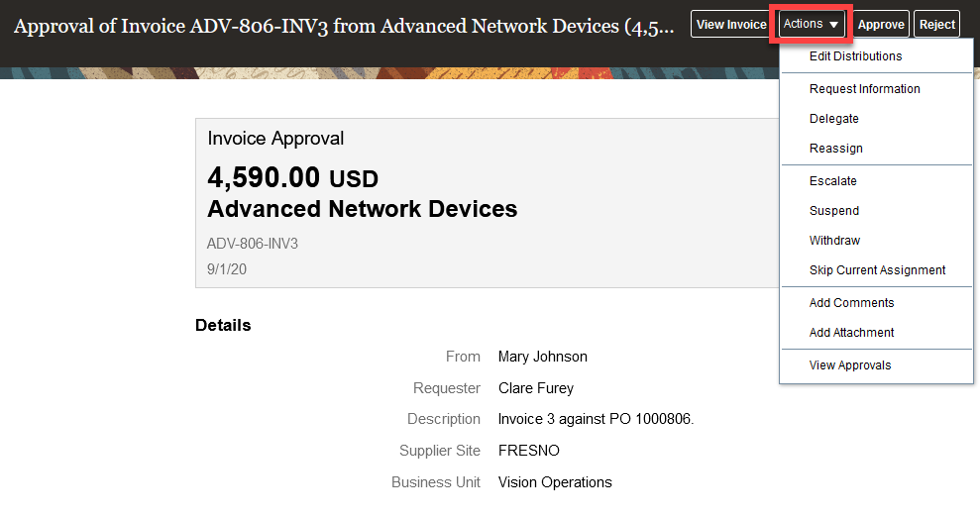The height and width of the screenshot is (519, 980).
Task: Click the View Invoice button
Action: pyautogui.click(x=731, y=25)
